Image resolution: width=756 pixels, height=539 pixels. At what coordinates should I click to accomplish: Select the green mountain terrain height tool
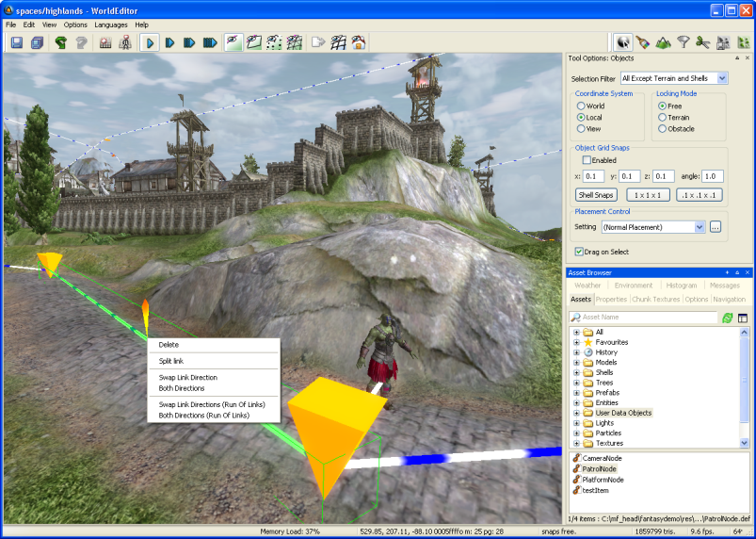click(x=663, y=43)
